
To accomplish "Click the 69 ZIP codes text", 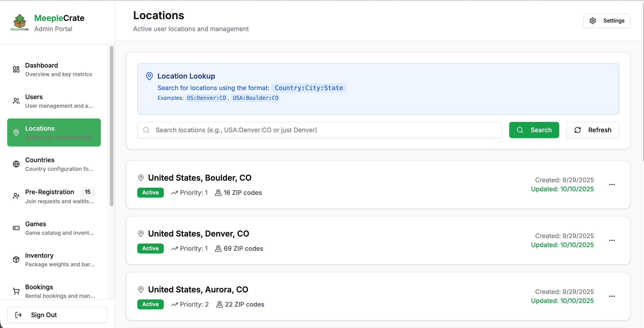I will coord(243,248).
